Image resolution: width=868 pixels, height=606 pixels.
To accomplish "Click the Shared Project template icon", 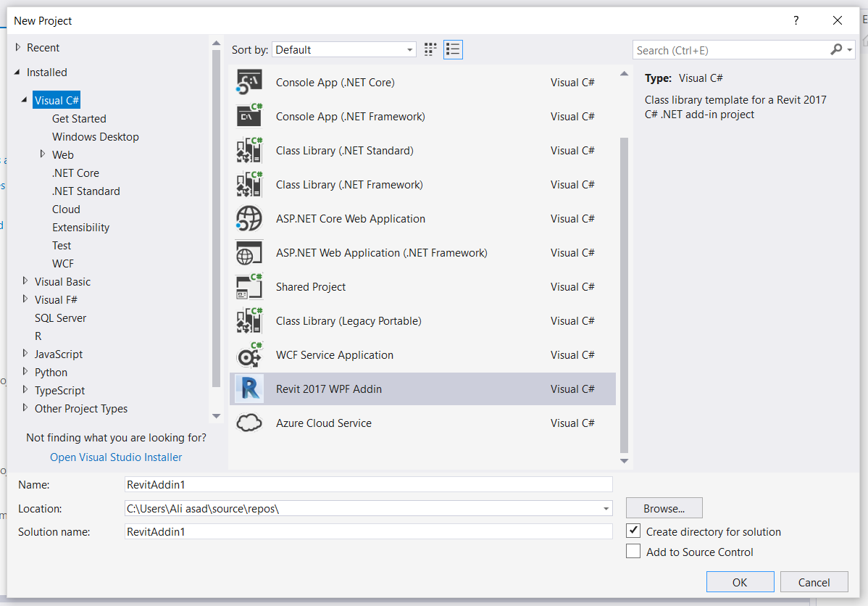I will (249, 286).
